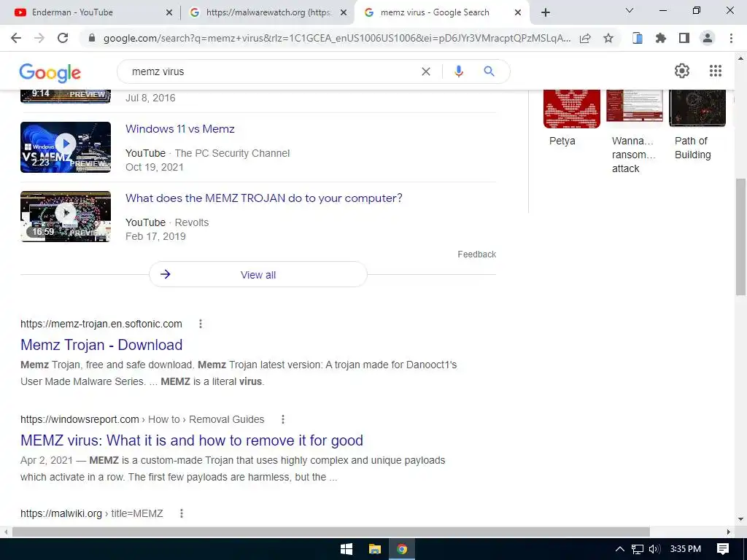Viewport: 747px width, 560px height.
Task: Open the Windows 11 vs Memz video
Action: (x=180, y=129)
